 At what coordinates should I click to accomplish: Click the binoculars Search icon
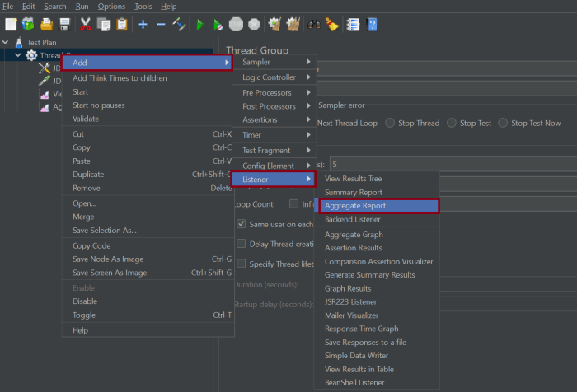[313, 25]
